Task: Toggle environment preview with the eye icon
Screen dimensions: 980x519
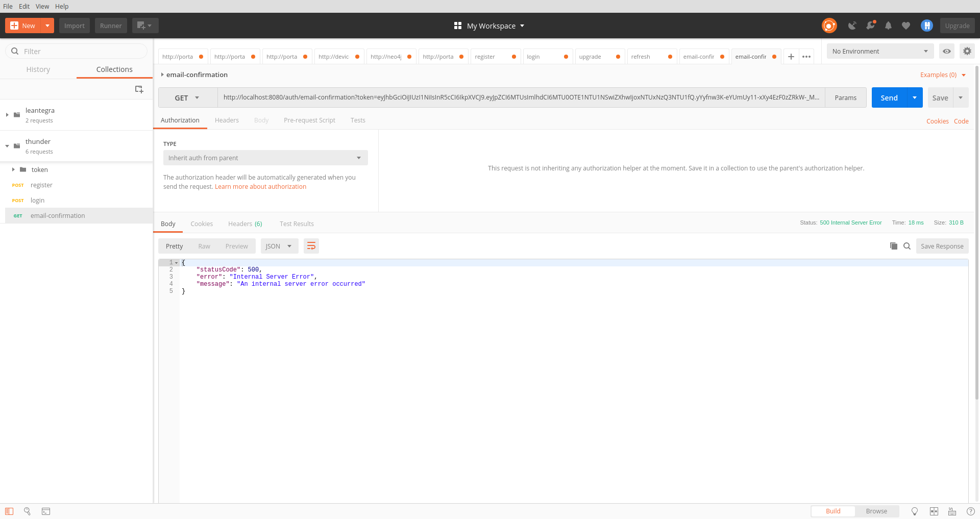Action: [x=947, y=51]
